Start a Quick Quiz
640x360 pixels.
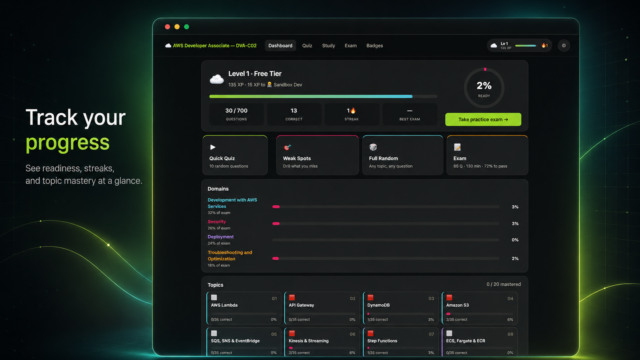point(235,155)
